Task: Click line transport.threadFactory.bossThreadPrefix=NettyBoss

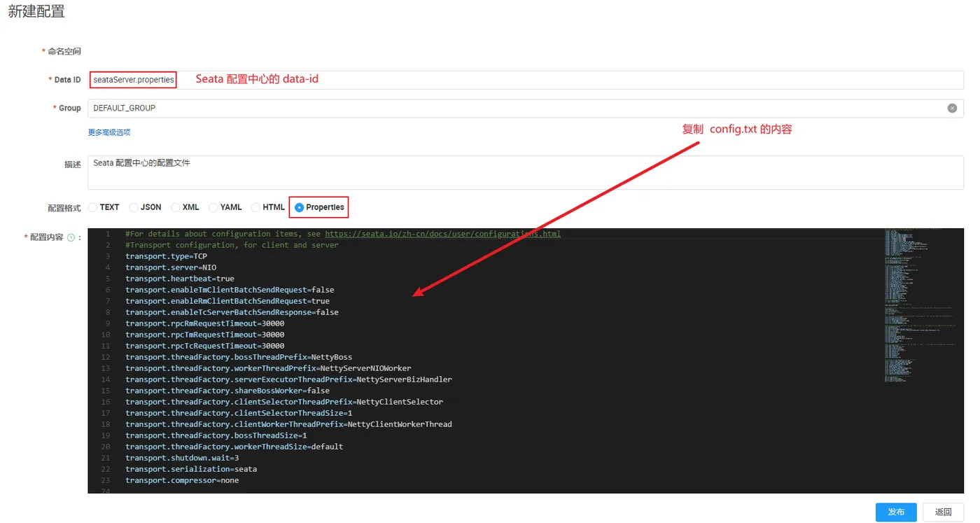Action: coord(239,357)
